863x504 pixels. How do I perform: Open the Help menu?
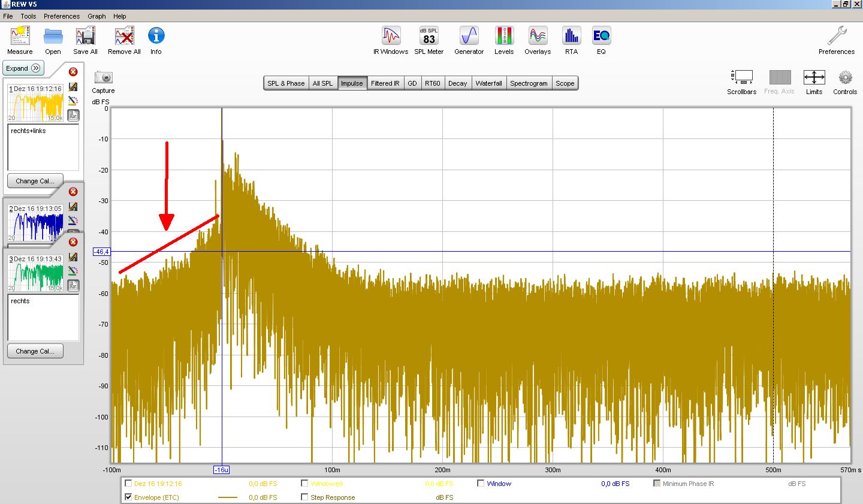tap(120, 16)
